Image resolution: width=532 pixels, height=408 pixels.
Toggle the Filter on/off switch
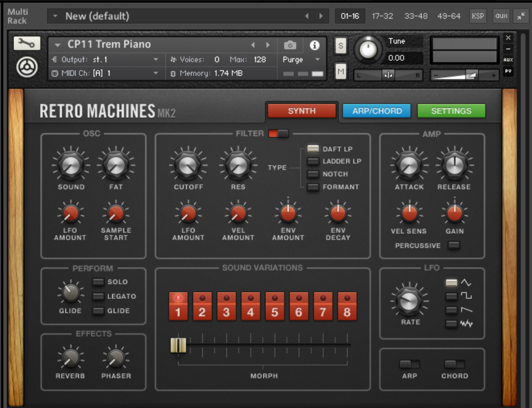[278, 133]
